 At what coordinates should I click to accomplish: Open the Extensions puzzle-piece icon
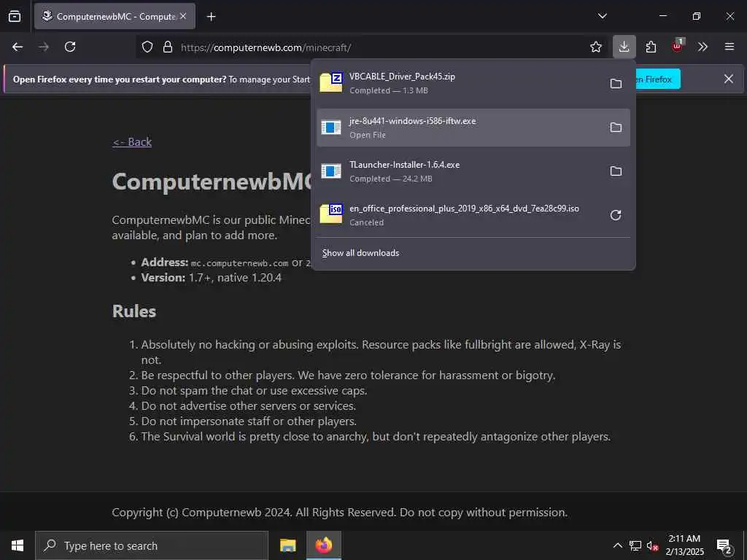coord(651,47)
